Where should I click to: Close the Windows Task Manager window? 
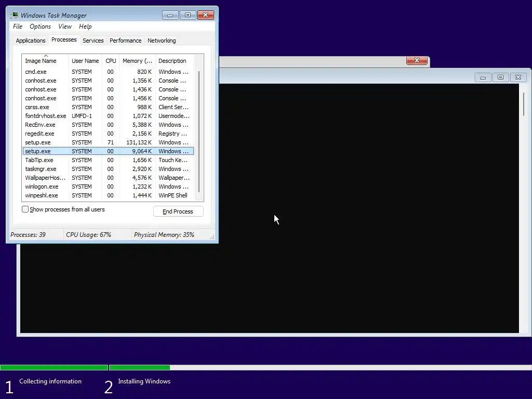[x=205, y=15]
